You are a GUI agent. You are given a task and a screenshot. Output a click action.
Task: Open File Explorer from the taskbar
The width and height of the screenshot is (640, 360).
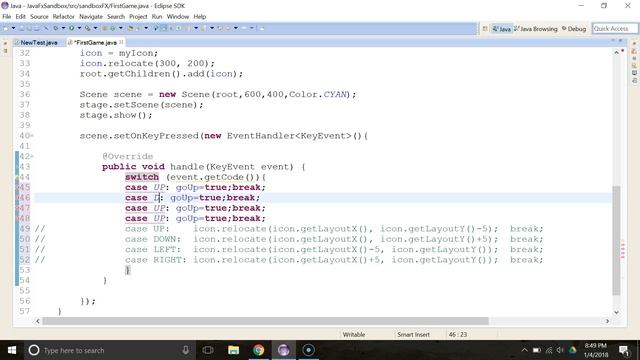pyautogui.click(x=233, y=350)
